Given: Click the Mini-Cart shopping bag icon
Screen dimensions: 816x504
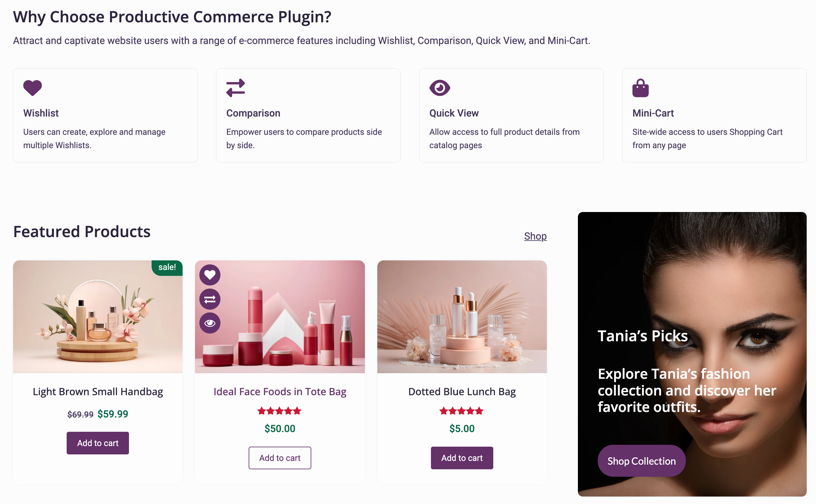Looking at the screenshot, I should (640, 88).
